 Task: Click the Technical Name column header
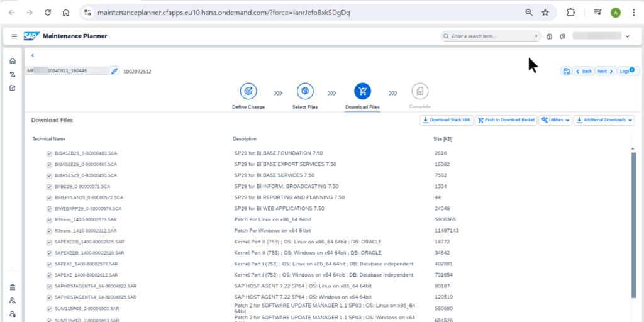coord(49,139)
